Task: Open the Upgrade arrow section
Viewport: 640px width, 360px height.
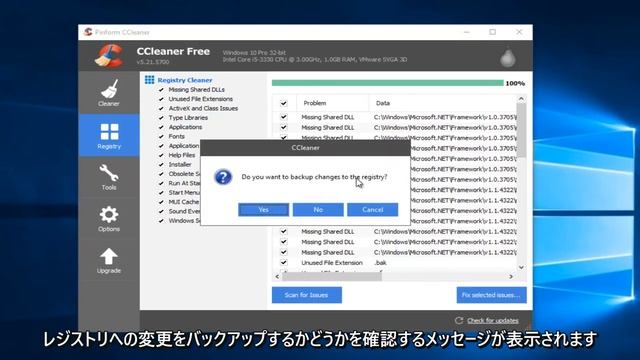Action: tap(109, 260)
